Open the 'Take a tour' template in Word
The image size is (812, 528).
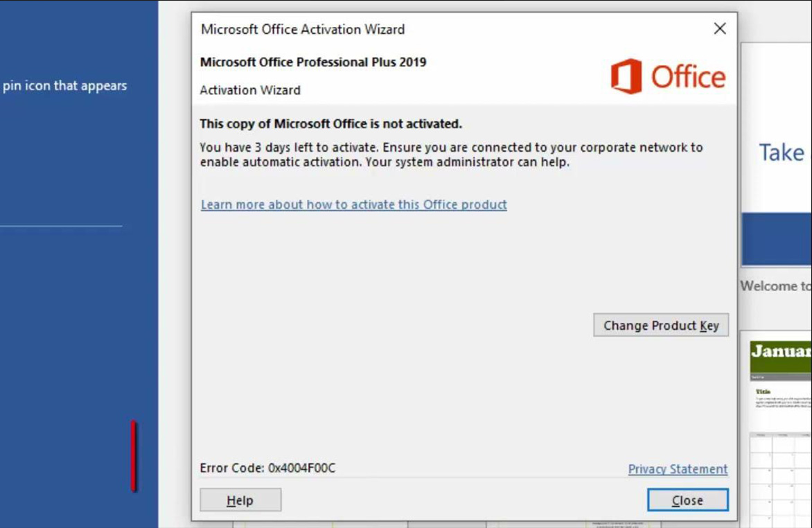pyautogui.click(x=776, y=155)
